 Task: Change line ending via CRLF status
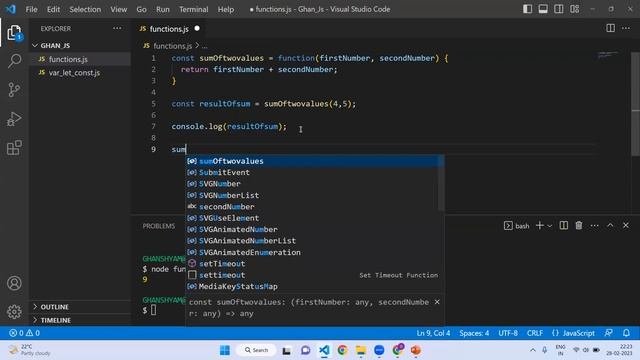534,333
